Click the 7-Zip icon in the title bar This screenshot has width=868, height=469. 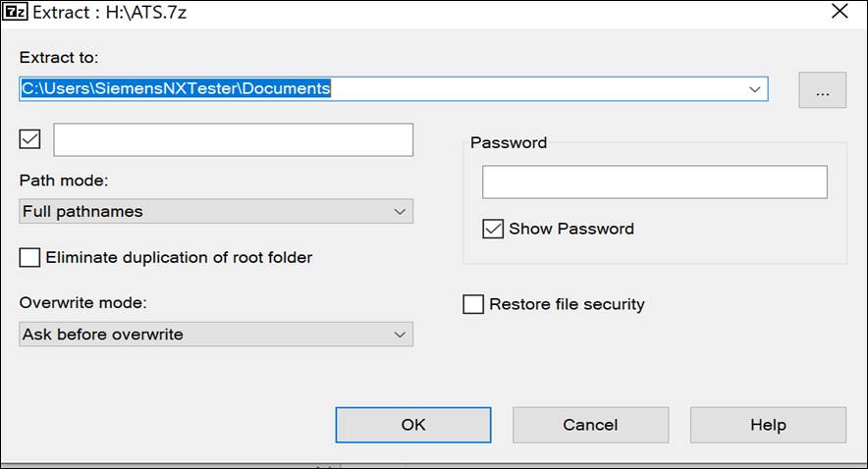tap(16, 13)
